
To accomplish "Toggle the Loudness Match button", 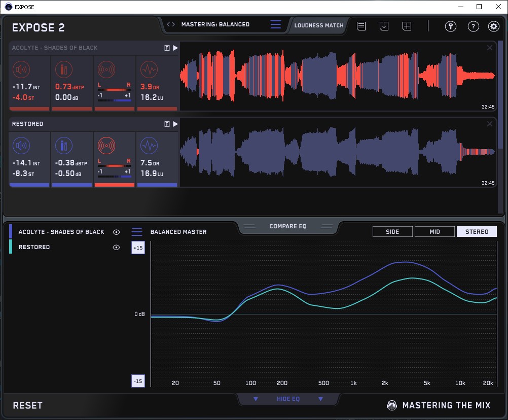I will click(x=319, y=25).
